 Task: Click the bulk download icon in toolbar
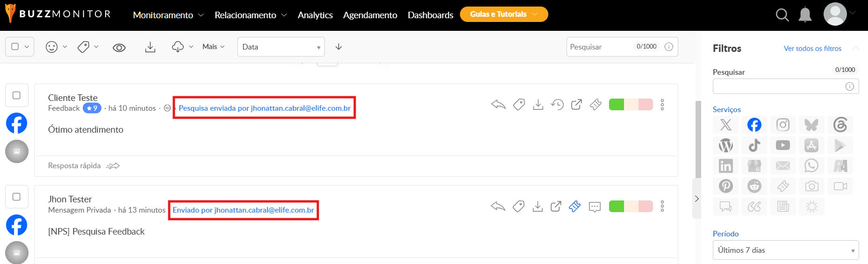pyautogui.click(x=150, y=47)
